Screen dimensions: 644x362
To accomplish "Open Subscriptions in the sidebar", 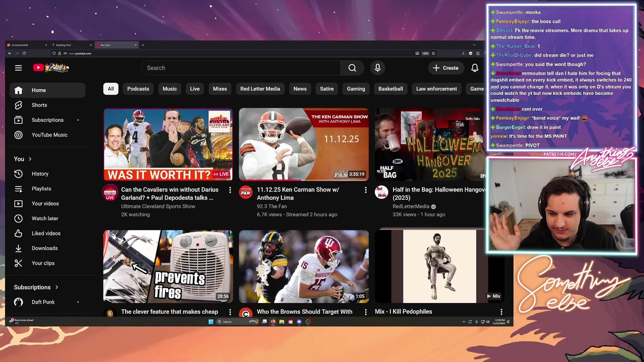I will coord(47,120).
